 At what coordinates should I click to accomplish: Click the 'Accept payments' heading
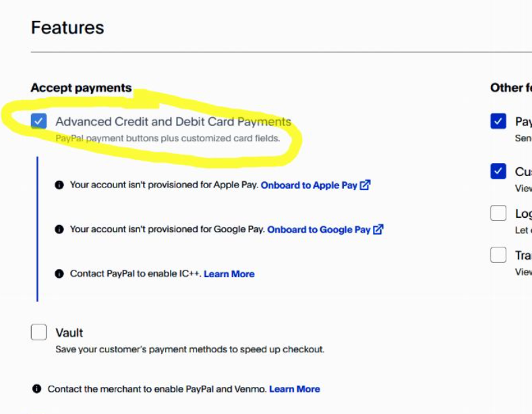(81, 88)
